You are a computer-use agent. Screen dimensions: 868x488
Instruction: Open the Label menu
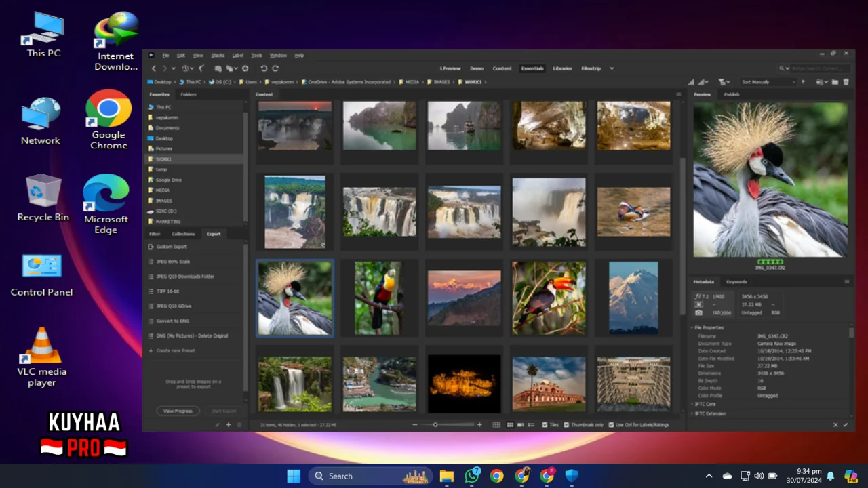coord(238,56)
